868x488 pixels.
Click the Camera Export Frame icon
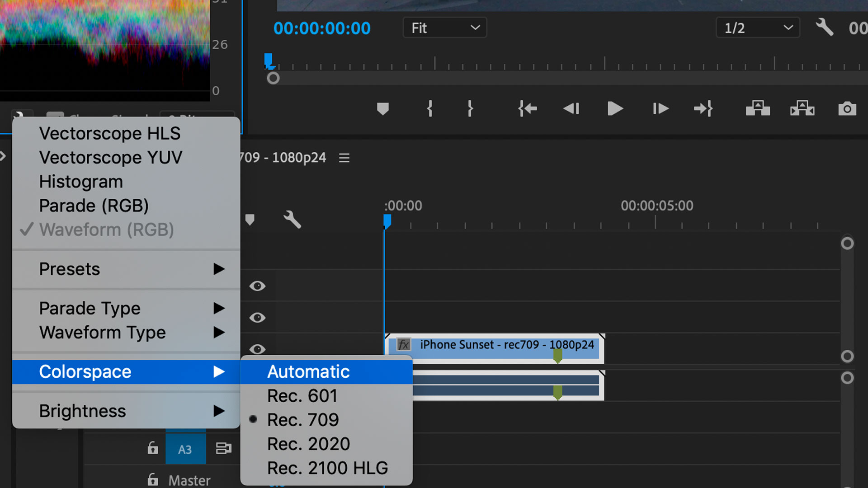point(847,109)
